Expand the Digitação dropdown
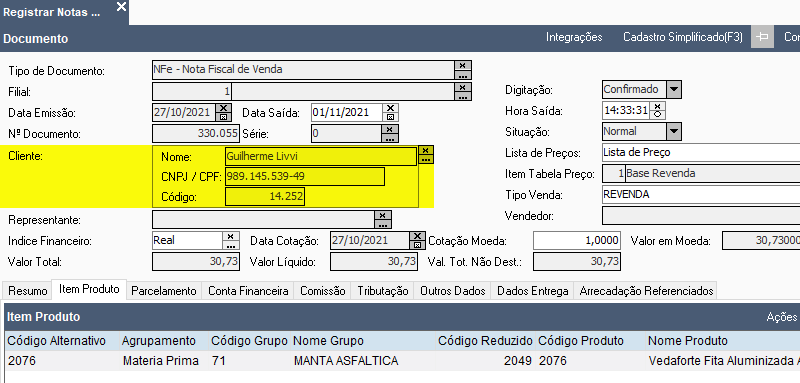Viewport: 800px width, 383px height. (x=674, y=89)
